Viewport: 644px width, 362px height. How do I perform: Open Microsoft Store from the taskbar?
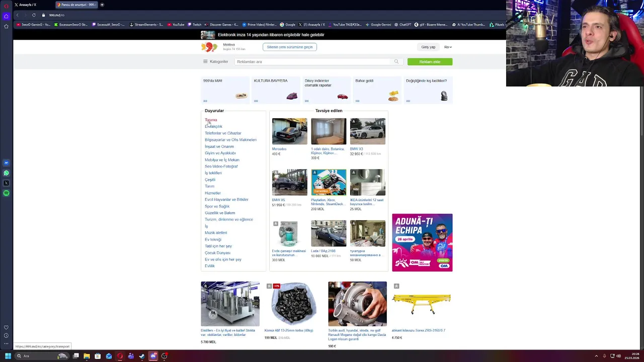click(x=98, y=356)
